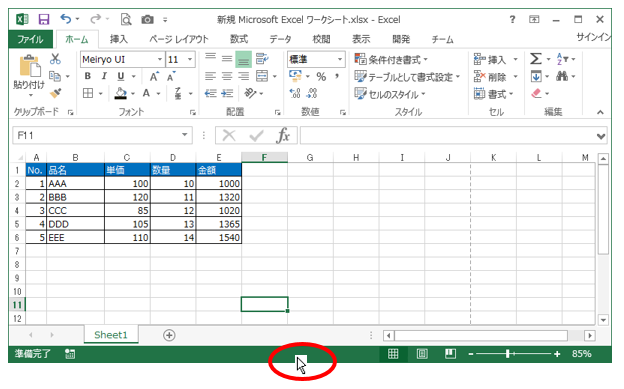Center text horizontally
Image resolution: width=624 pixels, height=389 pixels.
tap(227, 76)
